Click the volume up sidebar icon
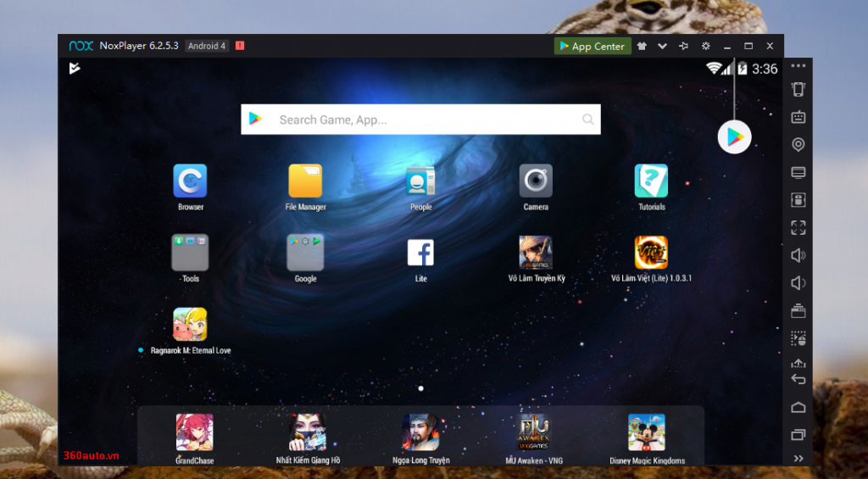The width and height of the screenshot is (868, 479). [798, 255]
